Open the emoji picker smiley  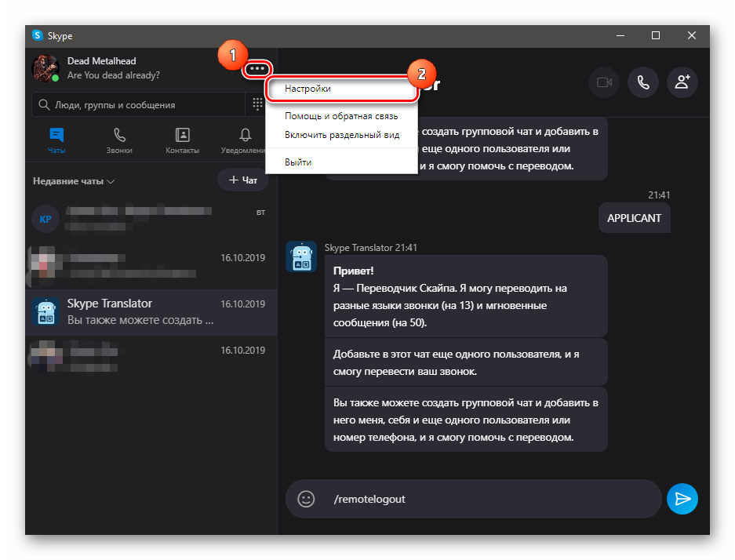(x=306, y=499)
